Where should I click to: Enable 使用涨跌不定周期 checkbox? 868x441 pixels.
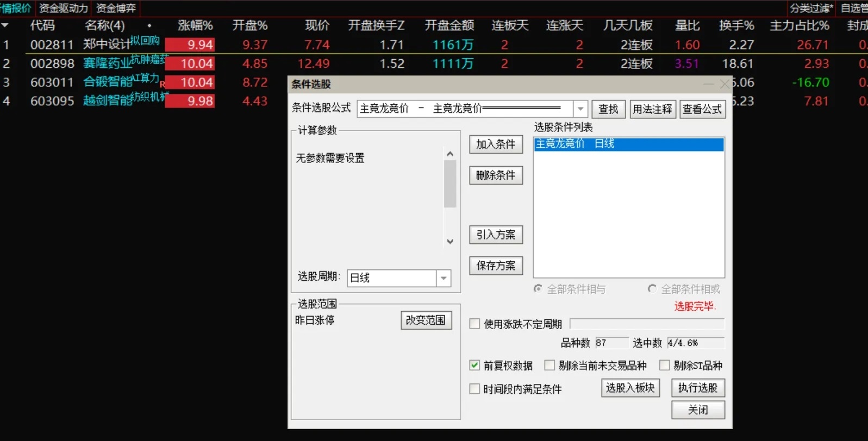tap(474, 324)
